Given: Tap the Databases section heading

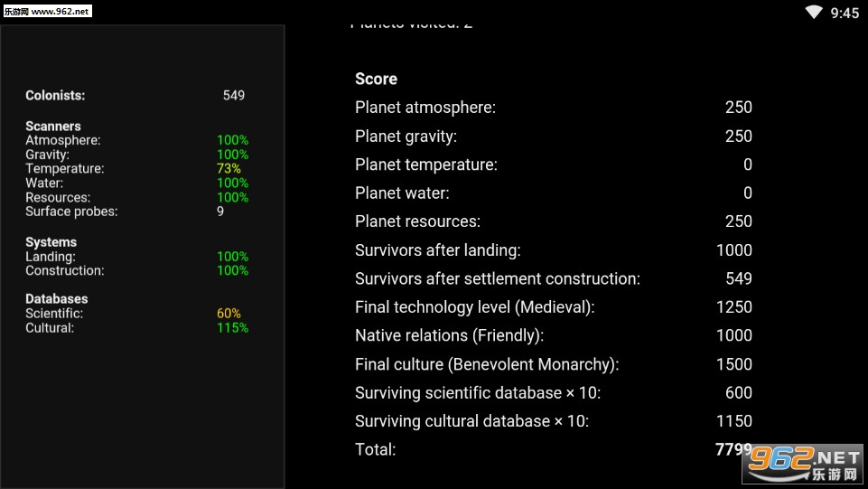Looking at the screenshot, I should coord(56,299).
